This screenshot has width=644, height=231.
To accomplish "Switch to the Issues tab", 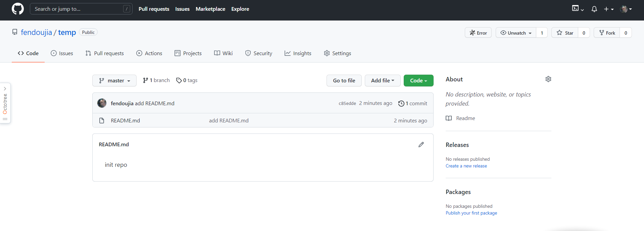I will pyautogui.click(x=62, y=53).
